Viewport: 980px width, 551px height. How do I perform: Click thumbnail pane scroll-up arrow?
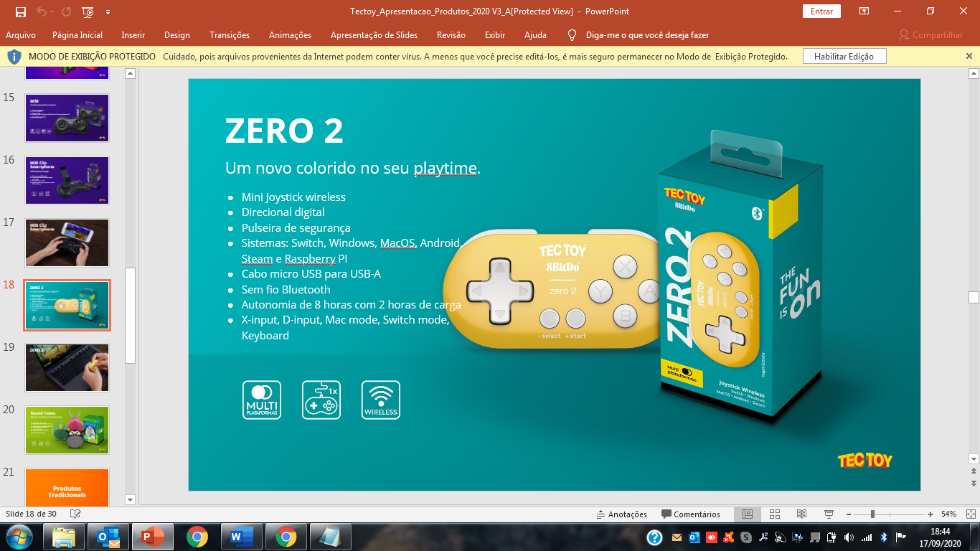tap(130, 72)
